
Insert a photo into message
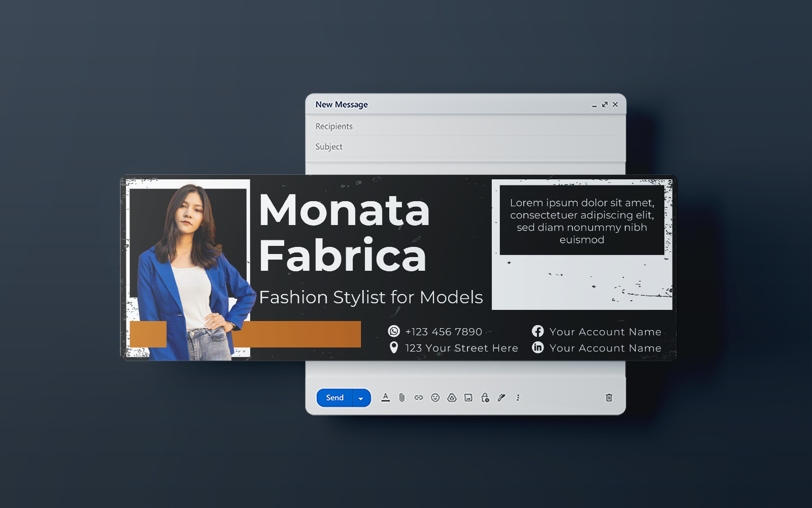tap(468, 398)
